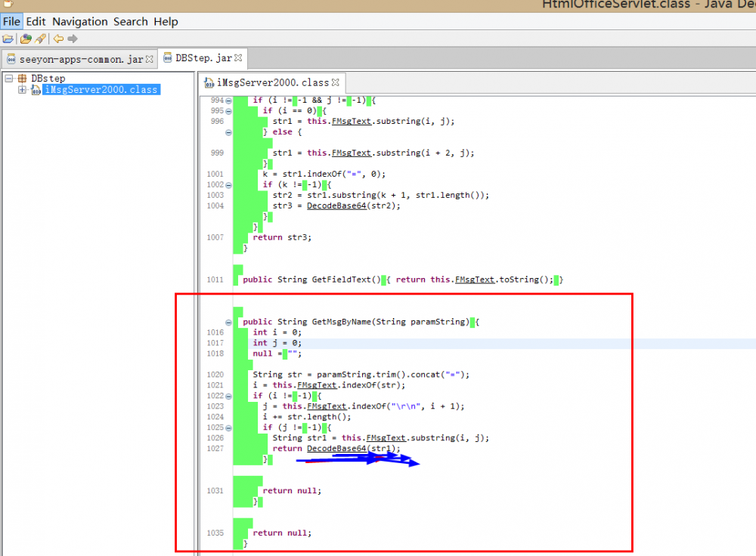Click line number 1011 in the gutter
756x556 pixels.
(x=215, y=280)
